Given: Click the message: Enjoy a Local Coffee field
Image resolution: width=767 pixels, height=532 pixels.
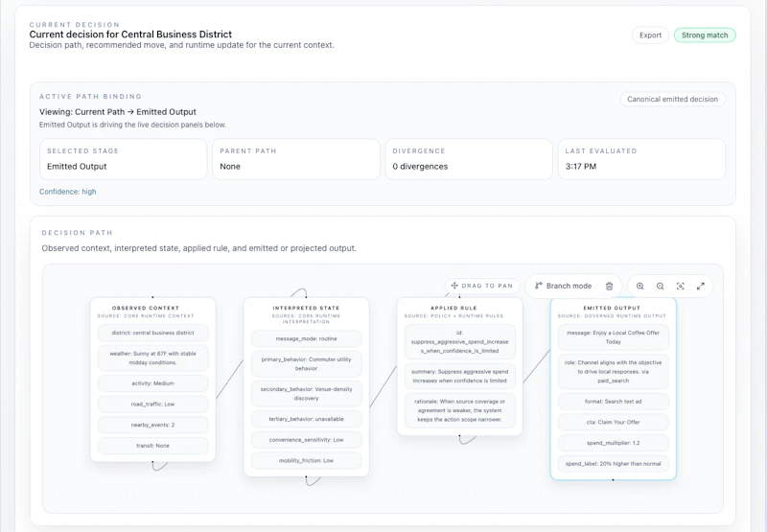Looking at the screenshot, I should click(613, 337).
